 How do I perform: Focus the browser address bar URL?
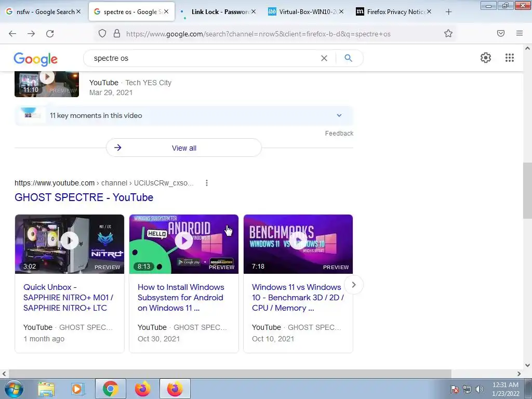[x=258, y=34]
